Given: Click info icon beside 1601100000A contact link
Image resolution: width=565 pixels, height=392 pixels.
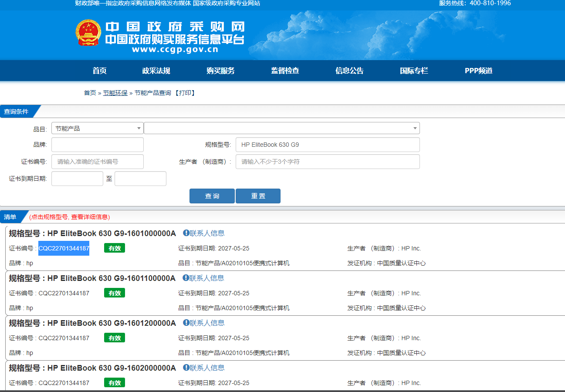Looking at the screenshot, I should point(186,278).
